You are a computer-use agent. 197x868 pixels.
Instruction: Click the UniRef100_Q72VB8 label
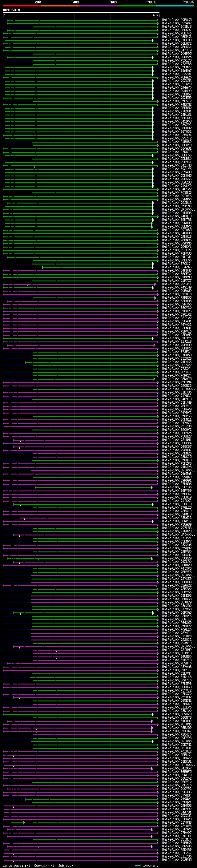pos(177,64)
